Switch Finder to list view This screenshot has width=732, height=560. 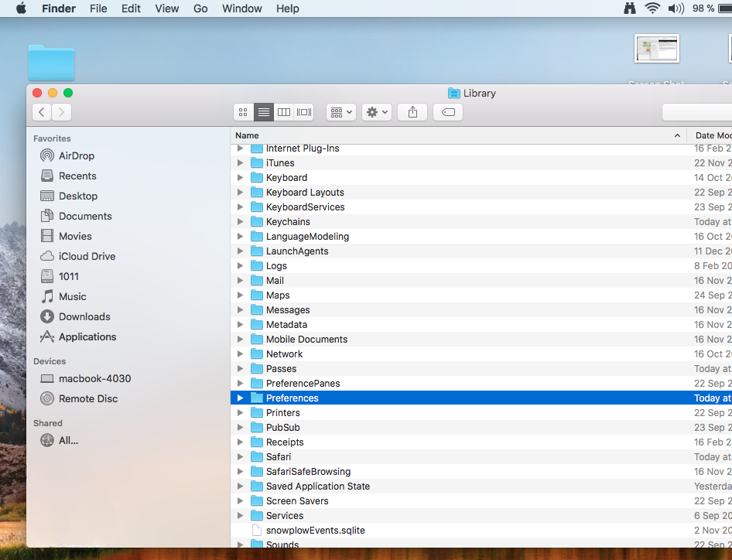pos(264,112)
